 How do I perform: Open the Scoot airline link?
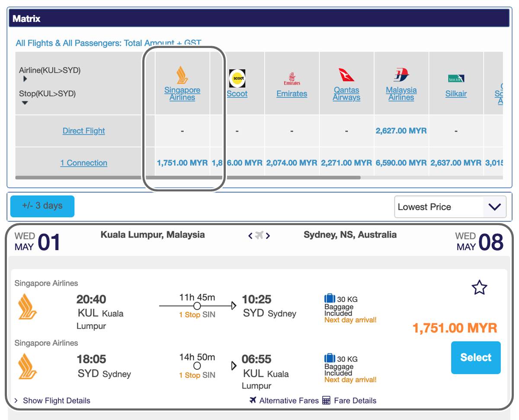237,94
